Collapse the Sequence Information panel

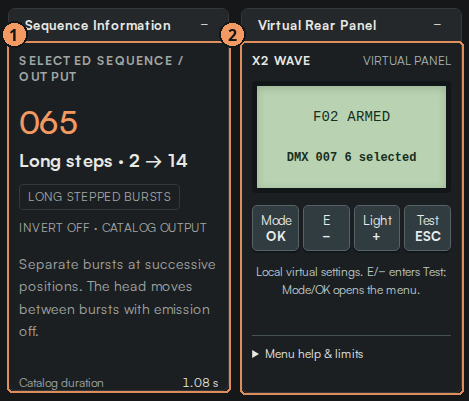pos(204,25)
